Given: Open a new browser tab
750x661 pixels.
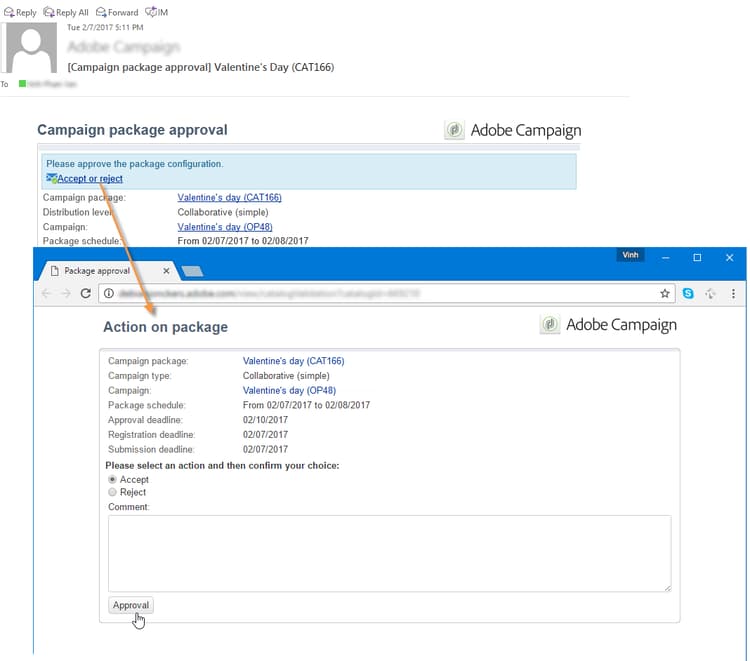Looking at the screenshot, I should click(192, 271).
